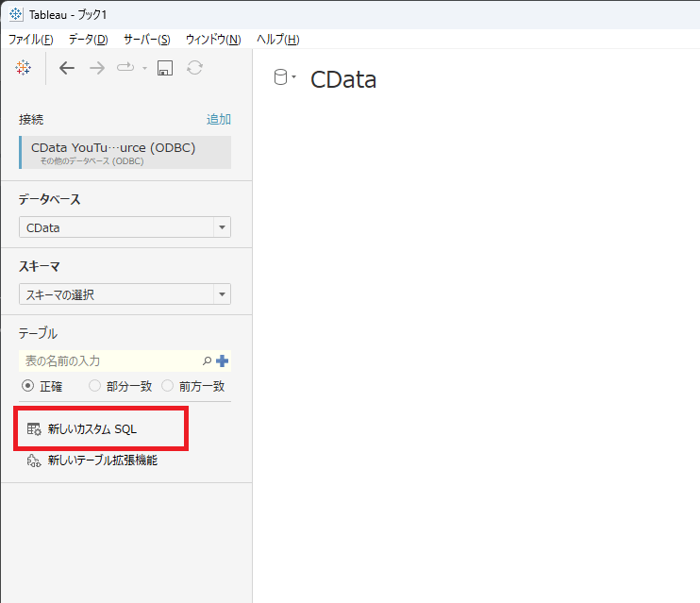Open the ウィンドウ(N) menu
700x603 pixels.
(213, 40)
